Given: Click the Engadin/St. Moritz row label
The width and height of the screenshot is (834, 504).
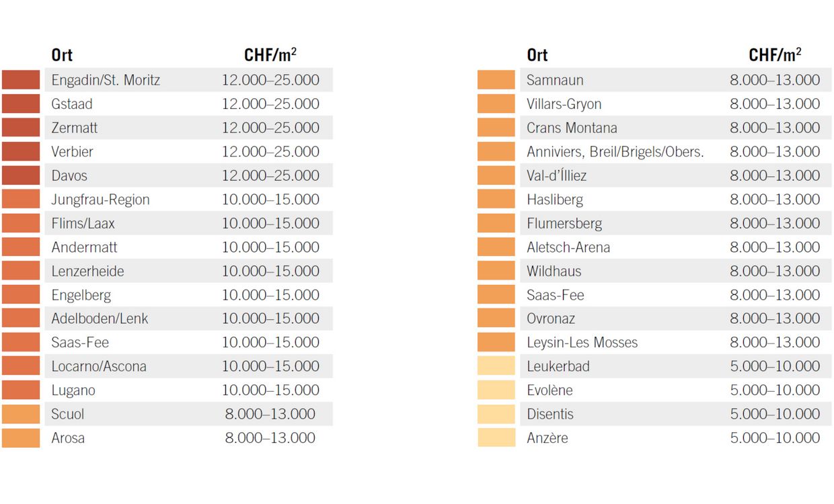Looking at the screenshot, I should [x=106, y=80].
